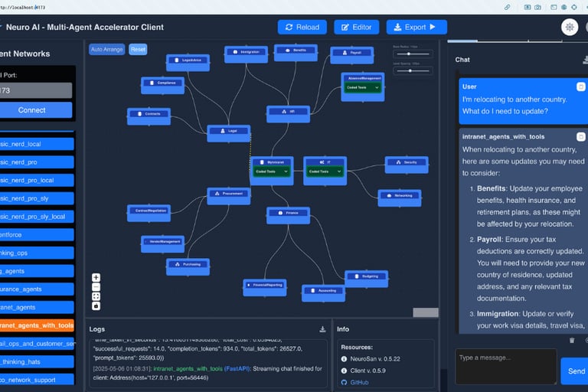Screen dimensions: 588x392
Task: Select the Legal agent node
Action: click(228, 133)
